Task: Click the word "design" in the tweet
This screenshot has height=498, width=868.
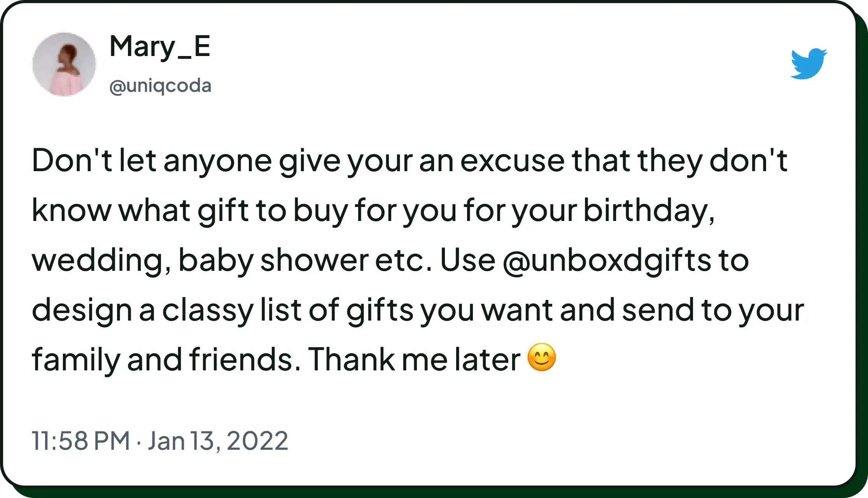Action: [82, 310]
